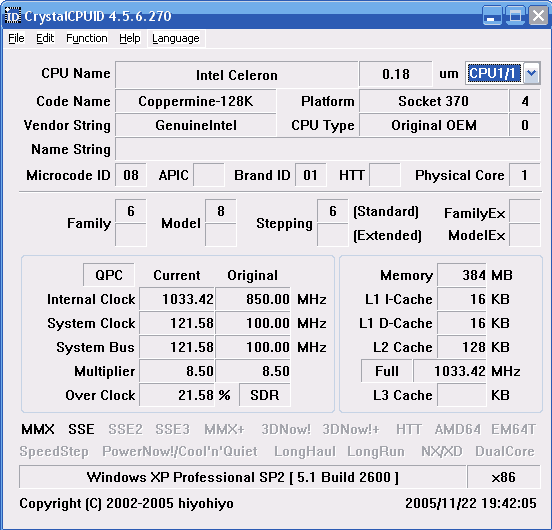552x530 pixels.
Task: Click the Internal Clock original 850.00
Action: (253, 299)
